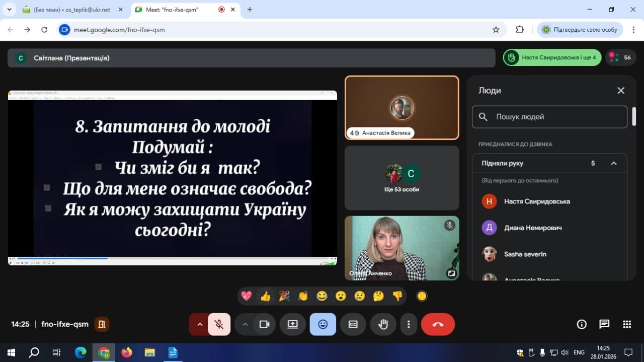Open the activities grid icon
The image size is (644, 362).
[x=627, y=324]
